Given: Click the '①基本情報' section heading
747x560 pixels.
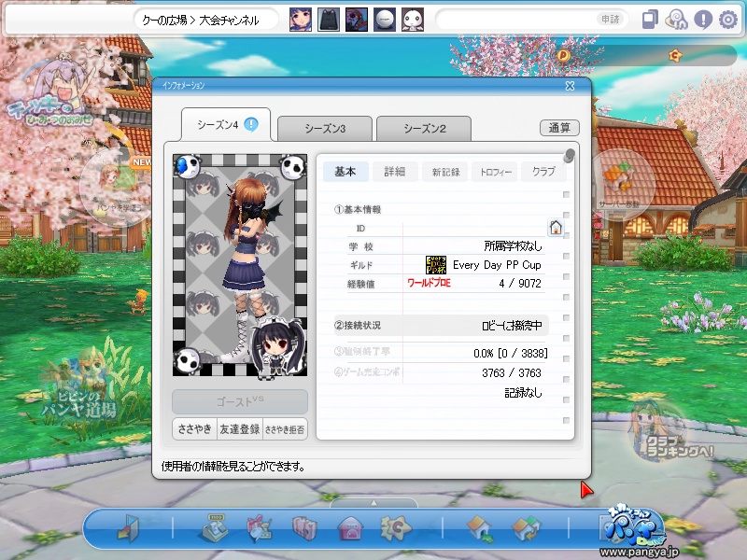Looking at the screenshot, I should (x=358, y=209).
